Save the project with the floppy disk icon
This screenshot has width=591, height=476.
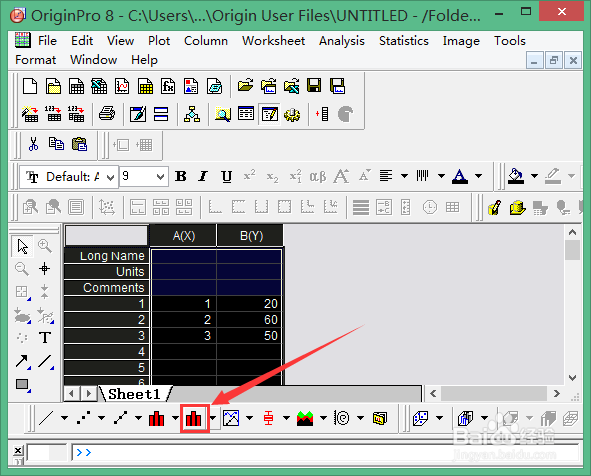[314, 86]
